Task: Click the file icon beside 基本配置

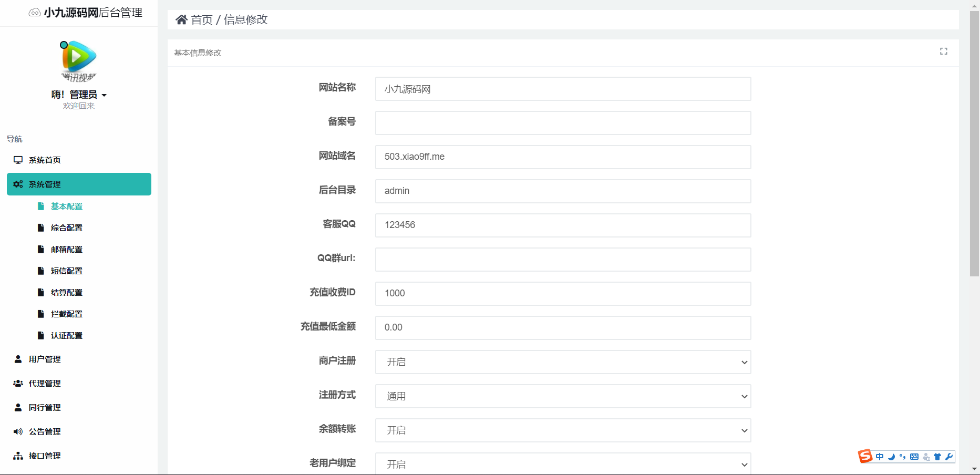Action: (41, 206)
